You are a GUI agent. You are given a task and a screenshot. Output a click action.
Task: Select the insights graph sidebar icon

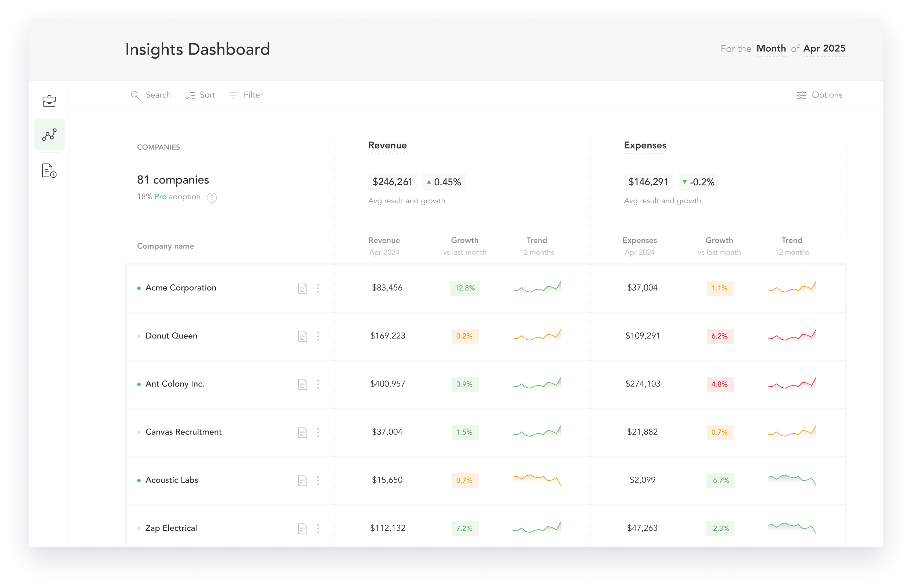(49, 134)
